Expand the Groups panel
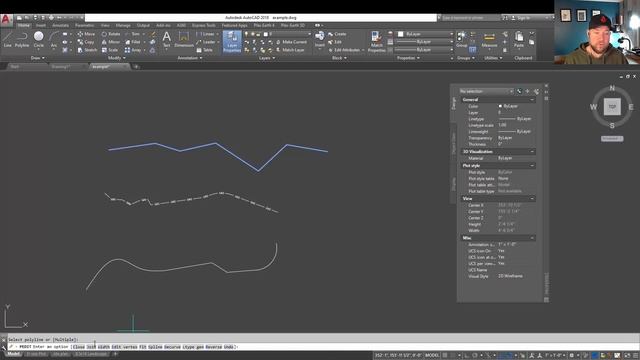 click(x=465, y=58)
